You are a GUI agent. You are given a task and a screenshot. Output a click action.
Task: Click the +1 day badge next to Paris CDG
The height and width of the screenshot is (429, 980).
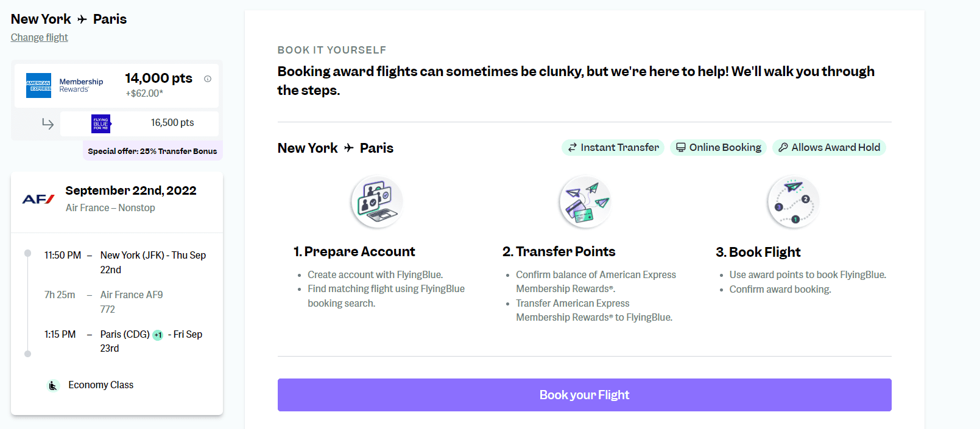tap(158, 334)
